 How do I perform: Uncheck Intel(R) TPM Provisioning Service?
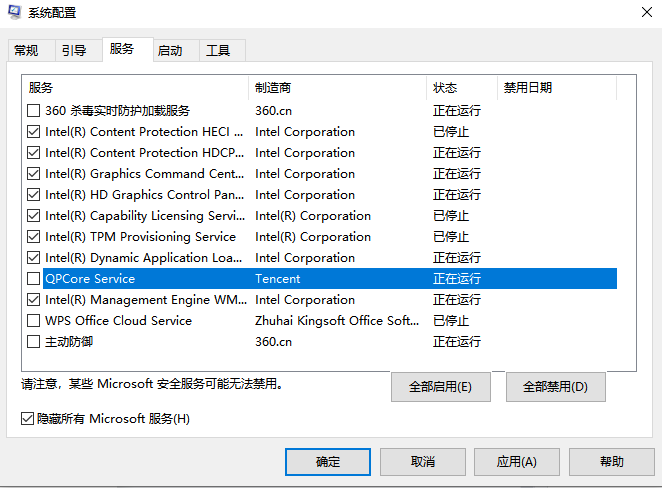pos(34,237)
